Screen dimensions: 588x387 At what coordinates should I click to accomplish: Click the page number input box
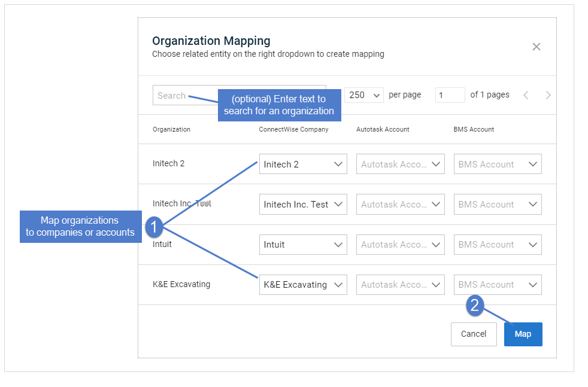[450, 95]
